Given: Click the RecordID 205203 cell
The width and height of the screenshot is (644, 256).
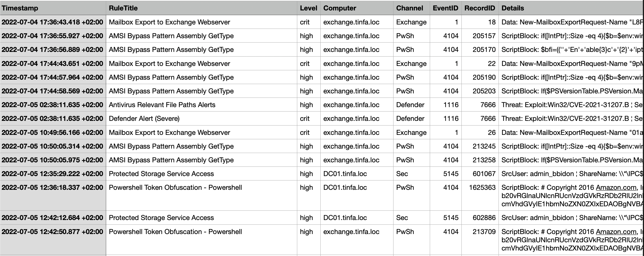Looking at the screenshot, I should click(484, 91).
